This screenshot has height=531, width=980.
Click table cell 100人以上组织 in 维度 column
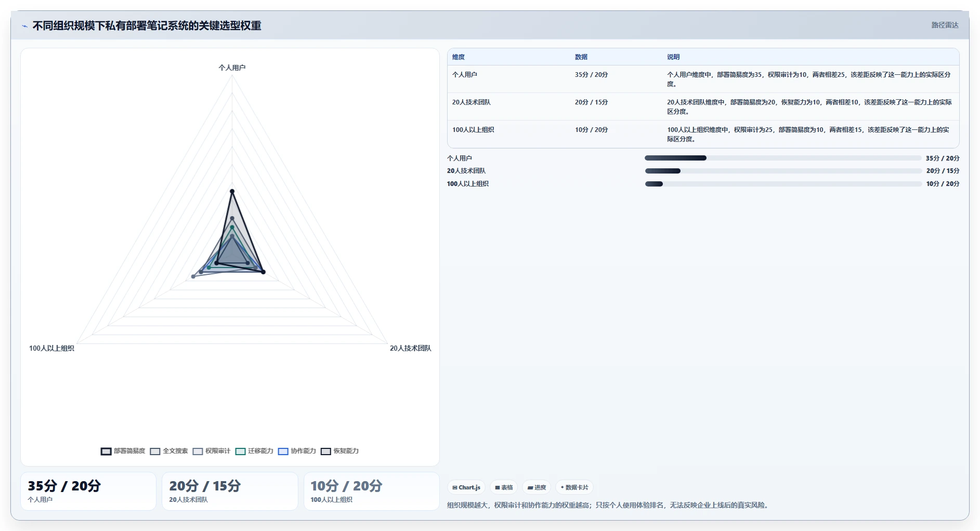click(x=473, y=130)
